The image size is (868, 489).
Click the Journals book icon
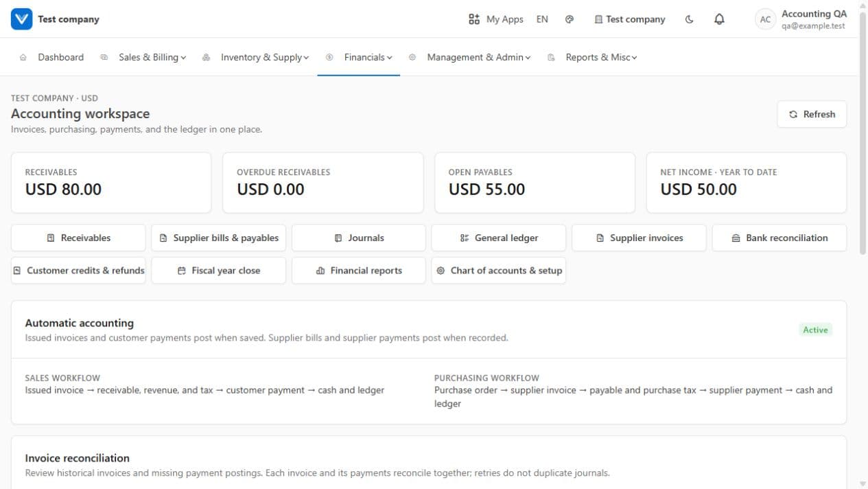coord(338,238)
